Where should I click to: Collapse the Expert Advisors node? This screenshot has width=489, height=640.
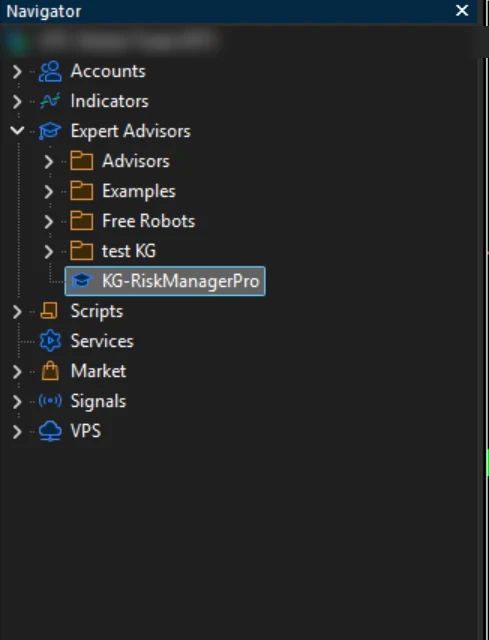(17, 131)
